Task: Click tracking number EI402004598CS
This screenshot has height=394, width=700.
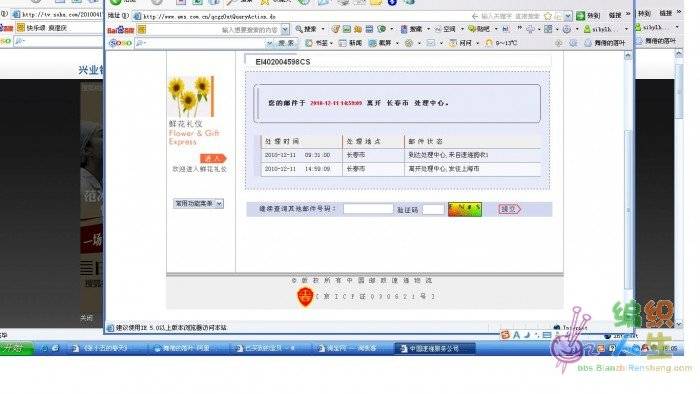Action: pyautogui.click(x=283, y=62)
